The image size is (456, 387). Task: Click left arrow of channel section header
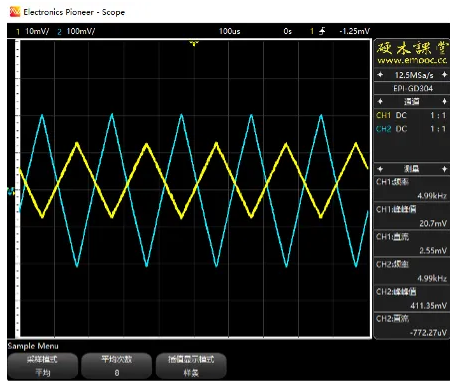point(380,101)
